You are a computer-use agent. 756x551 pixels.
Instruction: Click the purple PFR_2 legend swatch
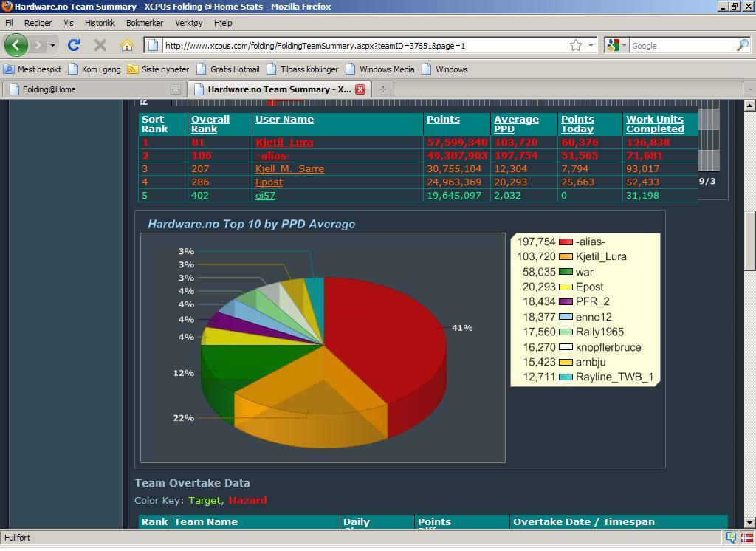[565, 301]
